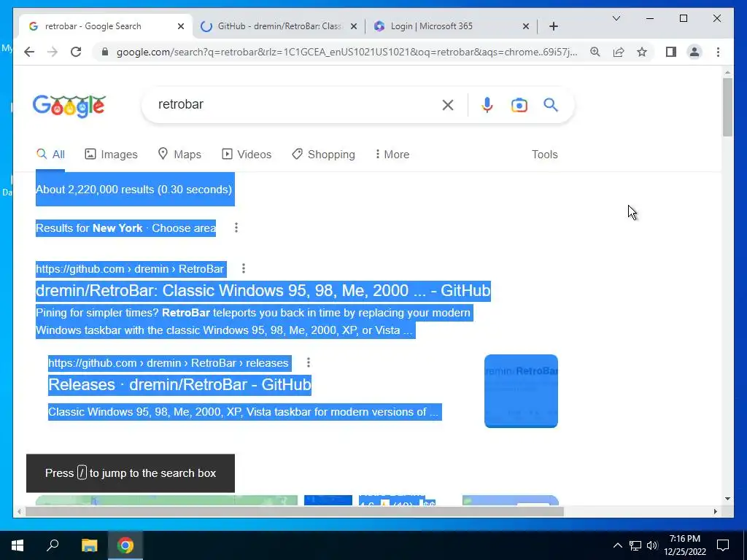This screenshot has height=560, width=747.
Task: Open options dots next to Choose area
Action: pyautogui.click(x=236, y=227)
